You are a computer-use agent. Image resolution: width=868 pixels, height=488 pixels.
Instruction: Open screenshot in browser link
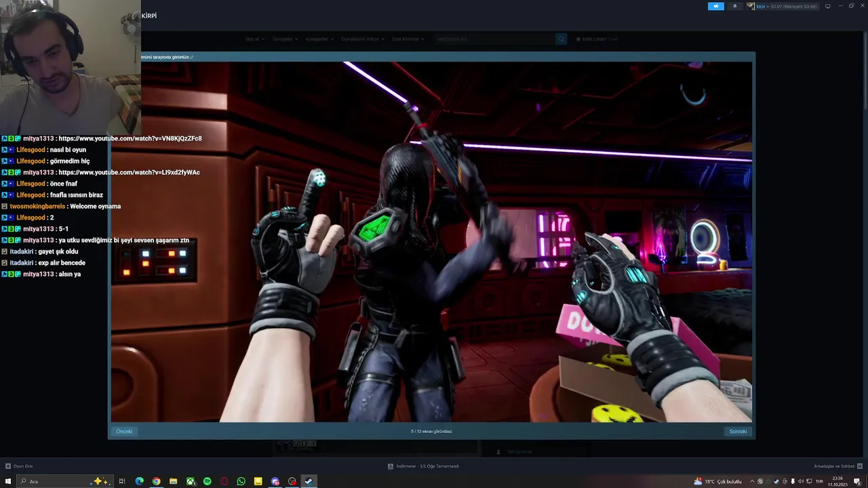tap(167, 57)
